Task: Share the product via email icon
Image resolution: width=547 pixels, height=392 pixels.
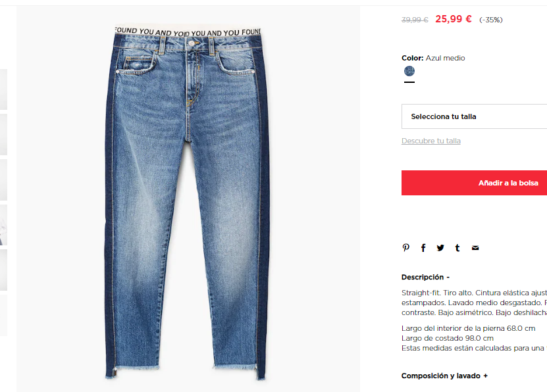Action: [x=475, y=248]
